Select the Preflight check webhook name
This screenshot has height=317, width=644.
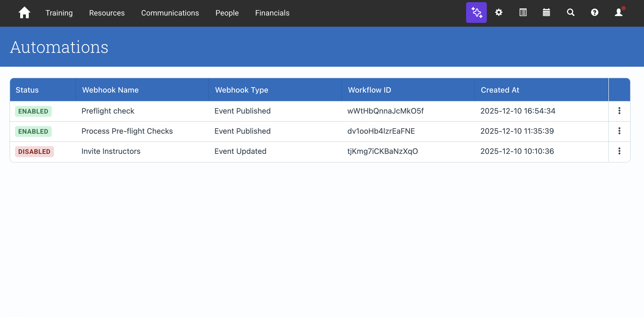pyautogui.click(x=108, y=111)
